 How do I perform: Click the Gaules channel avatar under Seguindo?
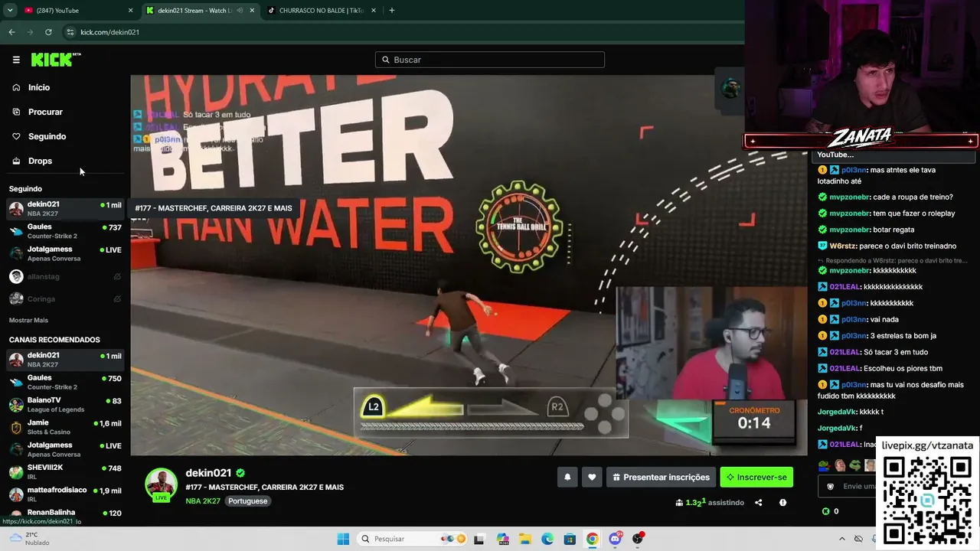[16, 231]
